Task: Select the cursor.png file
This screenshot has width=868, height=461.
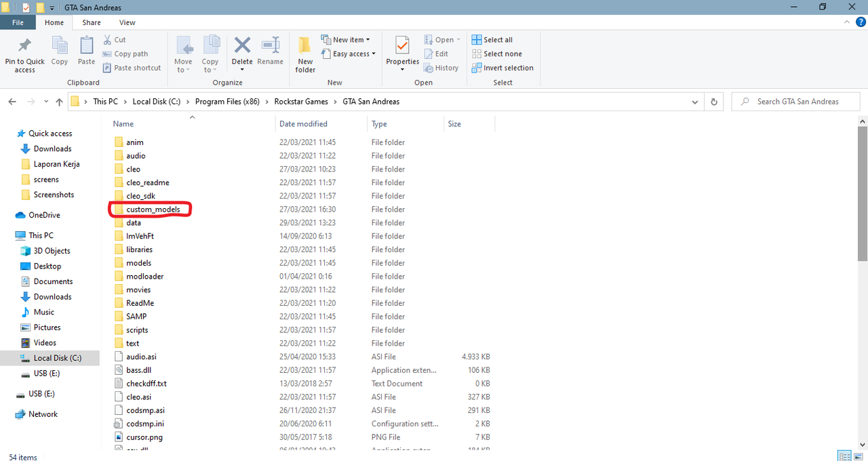Action: tap(144, 437)
